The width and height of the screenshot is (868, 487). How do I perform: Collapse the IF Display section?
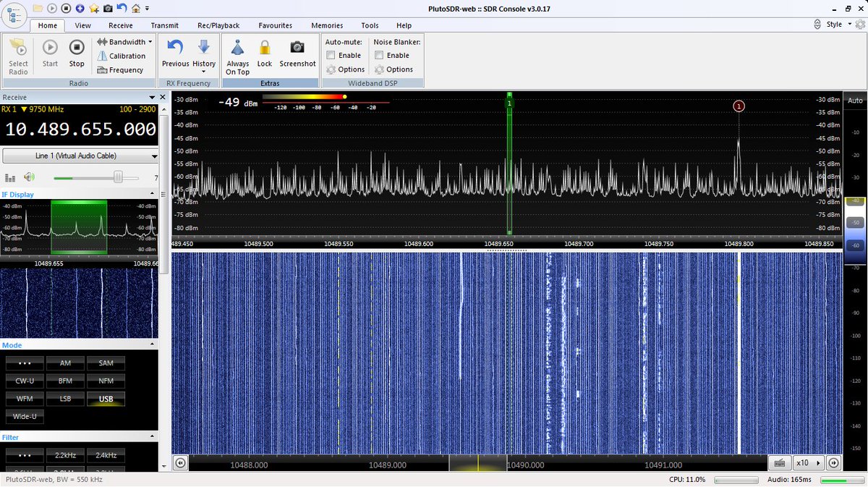tap(153, 195)
